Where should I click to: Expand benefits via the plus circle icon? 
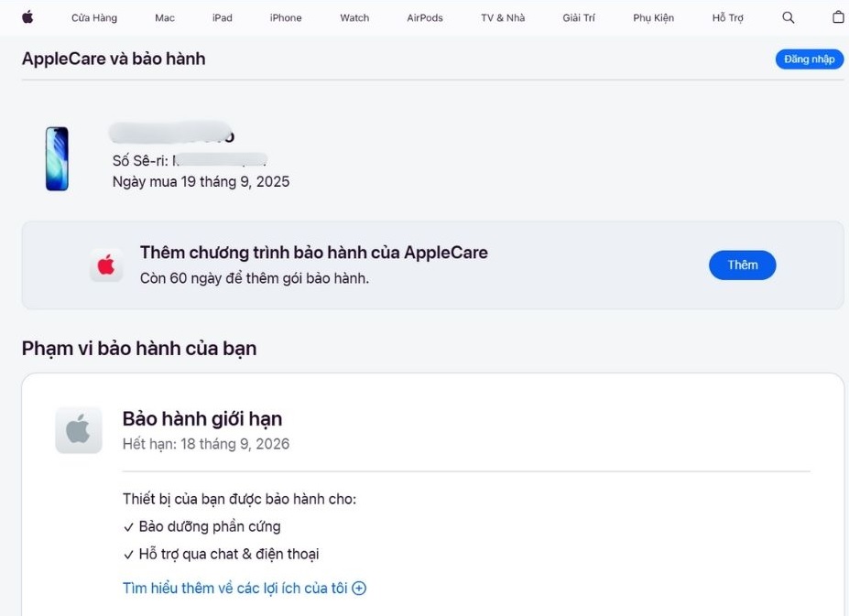click(360, 588)
